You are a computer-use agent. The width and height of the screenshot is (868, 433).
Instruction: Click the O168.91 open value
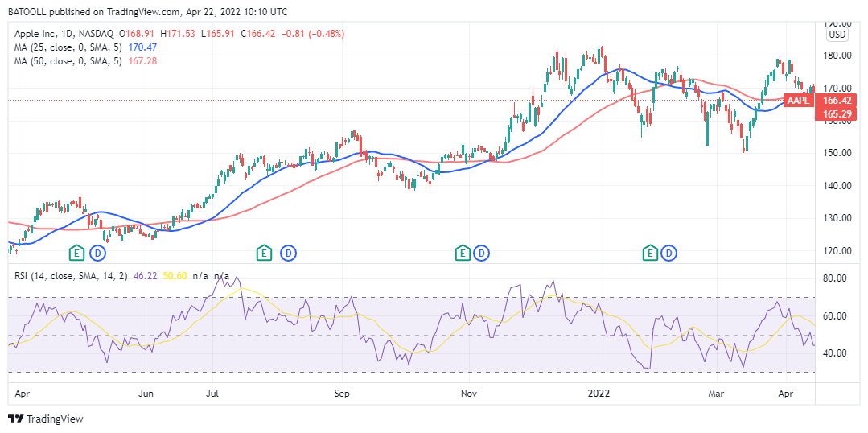(x=136, y=34)
